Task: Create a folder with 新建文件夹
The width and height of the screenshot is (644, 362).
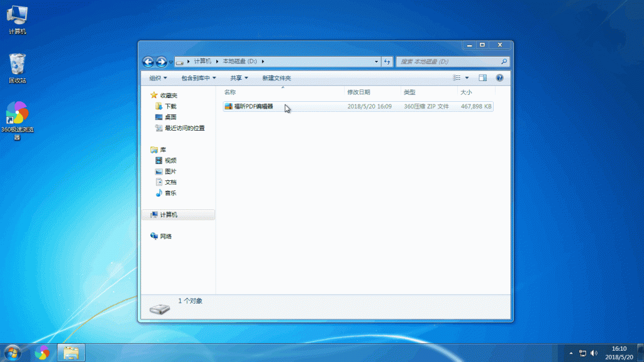Action: (x=277, y=78)
